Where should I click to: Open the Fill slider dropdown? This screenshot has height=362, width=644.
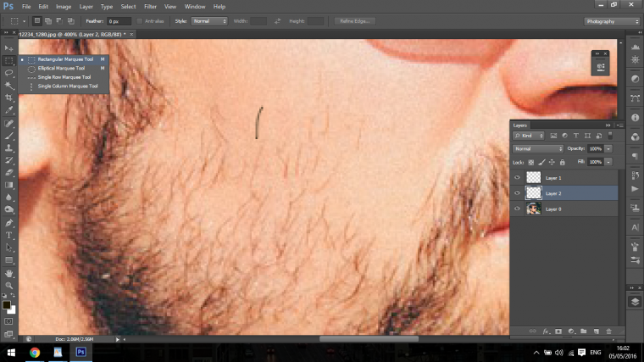[x=608, y=162]
